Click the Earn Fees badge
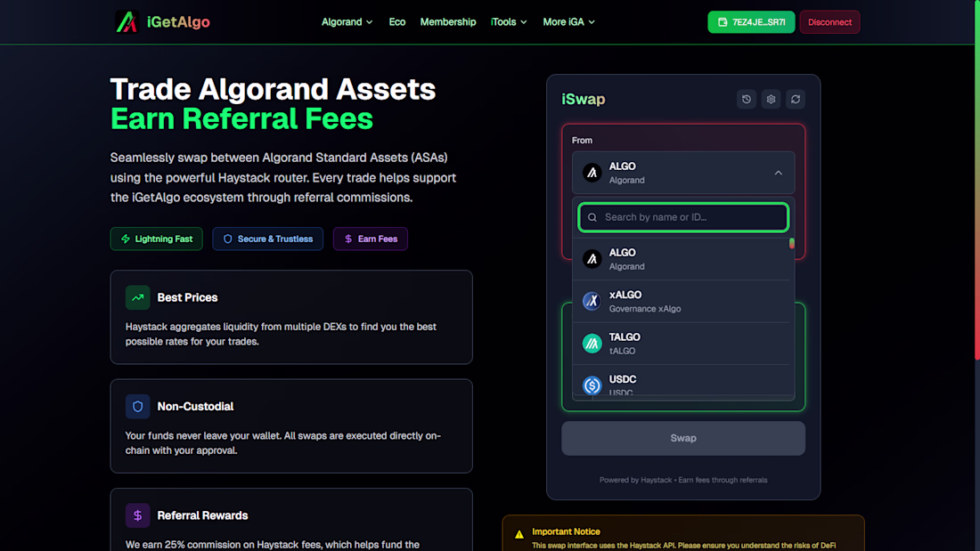 tap(370, 239)
